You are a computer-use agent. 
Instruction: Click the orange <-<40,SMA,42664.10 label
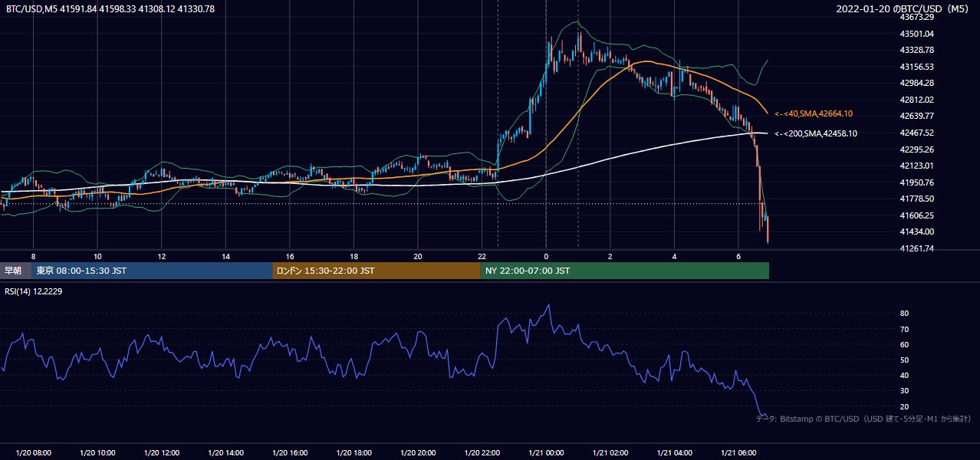pos(814,113)
